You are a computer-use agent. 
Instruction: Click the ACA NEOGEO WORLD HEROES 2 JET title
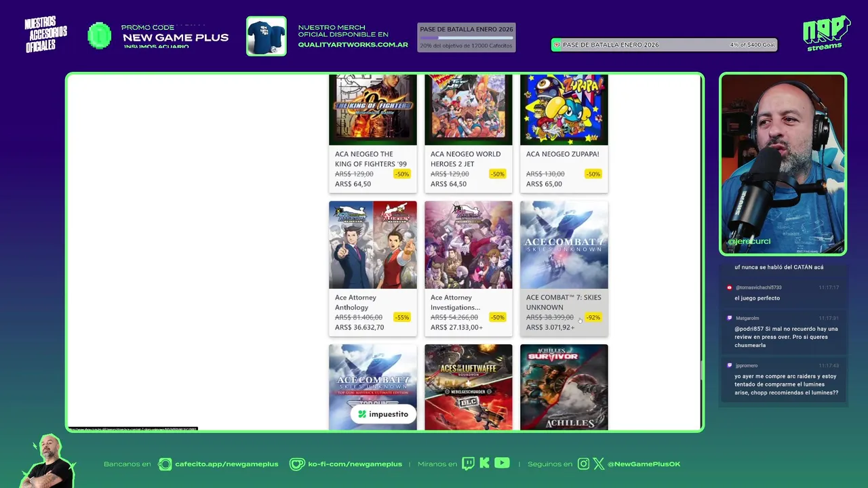point(465,159)
